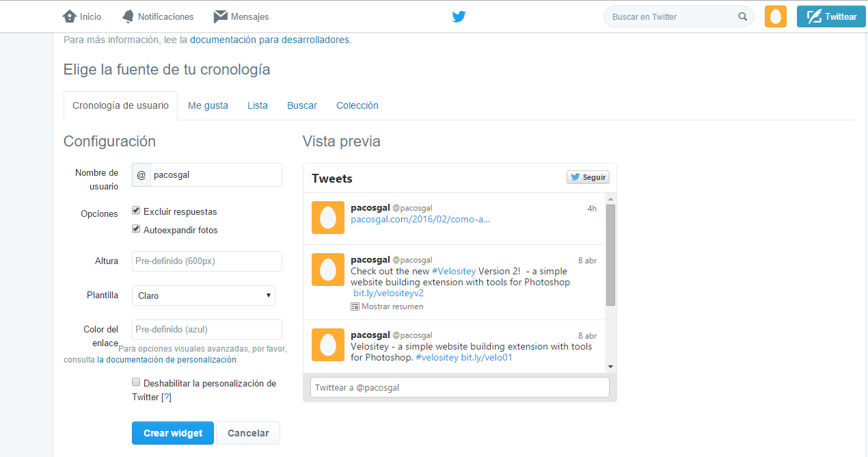Click the Color del enlace input field
The height and width of the screenshot is (457, 868).
pyautogui.click(x=207, y=330)
